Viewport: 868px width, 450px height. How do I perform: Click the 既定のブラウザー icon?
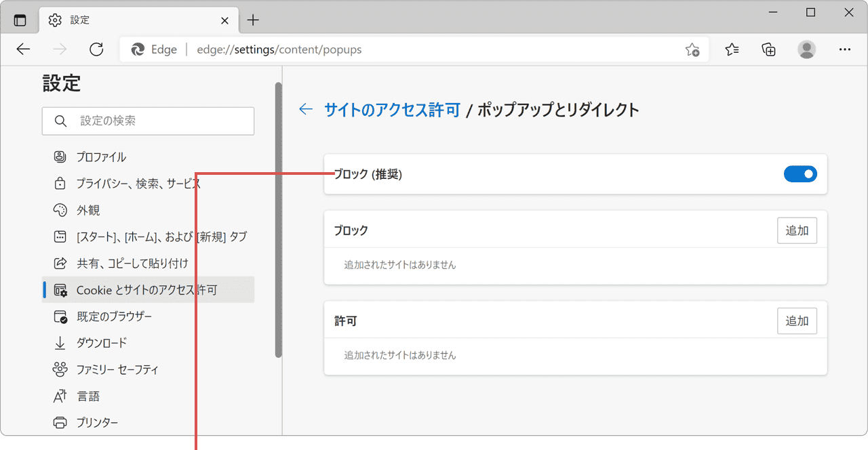coord(60,316)
